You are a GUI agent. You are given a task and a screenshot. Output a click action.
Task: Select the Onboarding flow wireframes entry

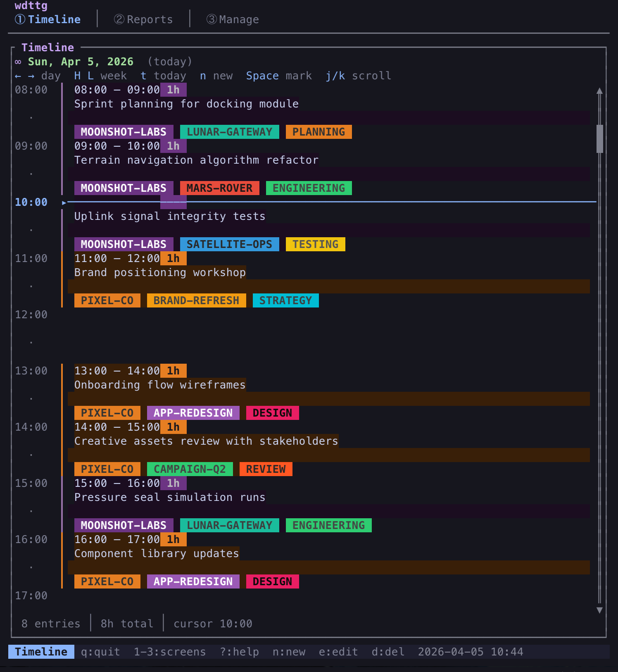tap(160, 385)
